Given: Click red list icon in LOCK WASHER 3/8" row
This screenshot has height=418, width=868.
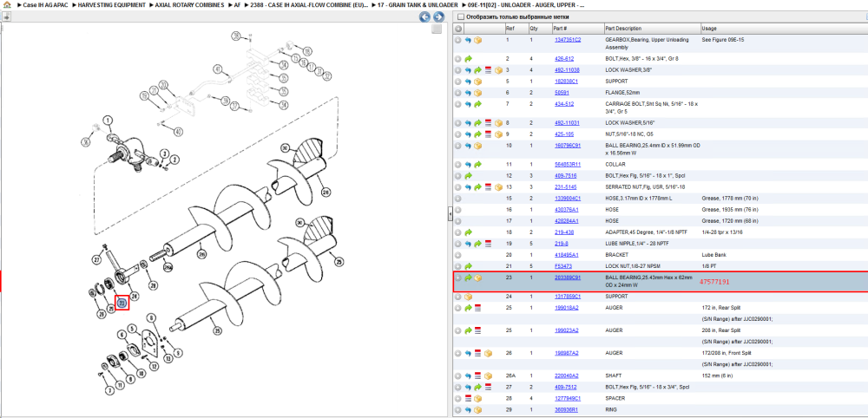Looking at the screenshot, I should [x=488, y=70].
